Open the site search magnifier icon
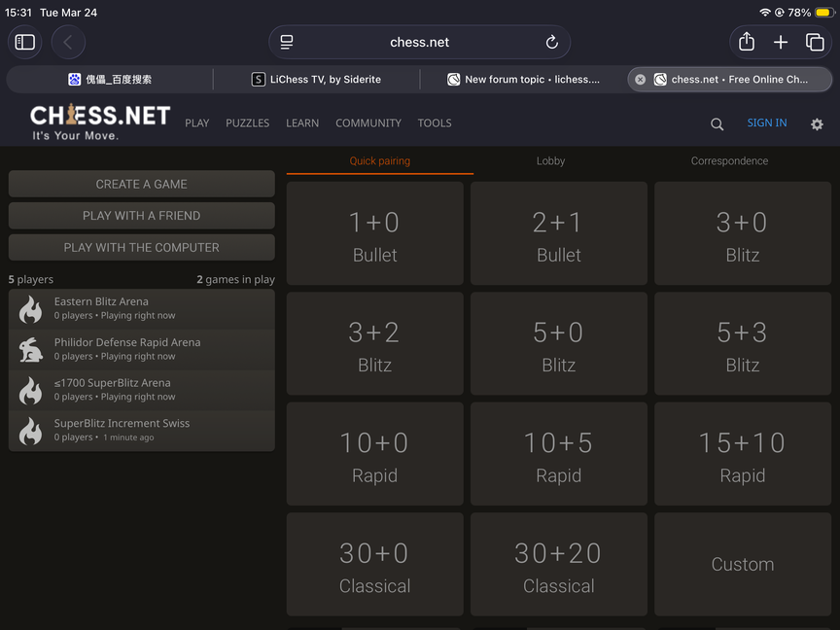The width and height of the screenshot is (840, 630). pyautogui.click(x=717, y=123)
